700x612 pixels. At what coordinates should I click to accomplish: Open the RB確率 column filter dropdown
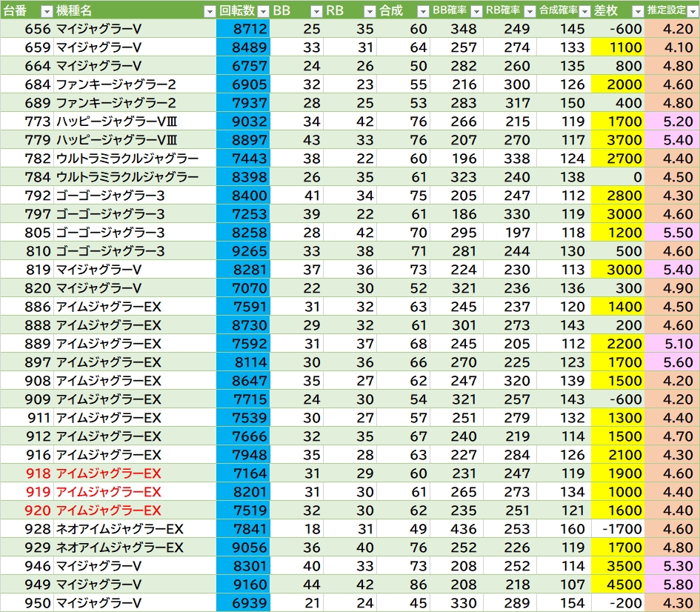coord(529,11)
